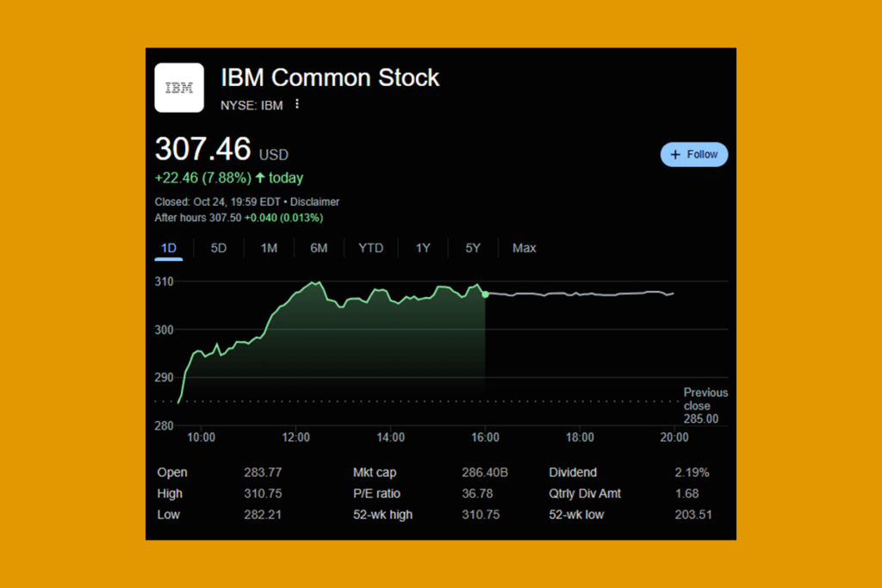Image resolution: width=882 pixels, height=588 pixels.
Task: Open the 1M performance view
Action: (269, 247)
